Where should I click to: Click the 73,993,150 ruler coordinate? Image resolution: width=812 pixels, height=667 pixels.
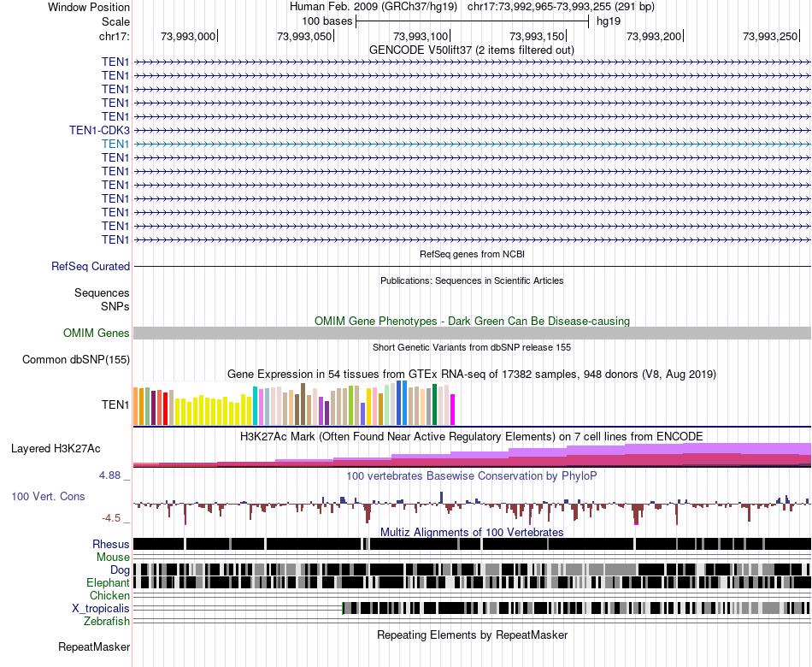(537, 36)
